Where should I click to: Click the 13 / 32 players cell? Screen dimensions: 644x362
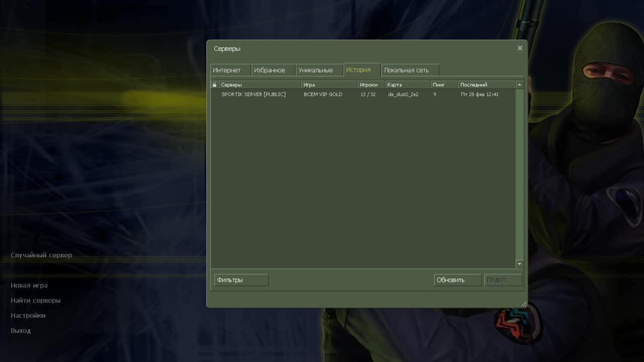(368, 95)
